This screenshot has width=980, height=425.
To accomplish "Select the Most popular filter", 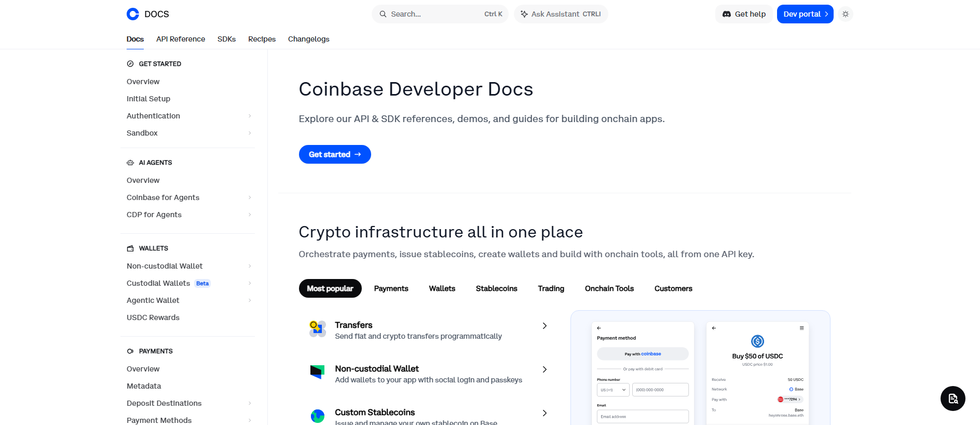I will pos(330,288).
